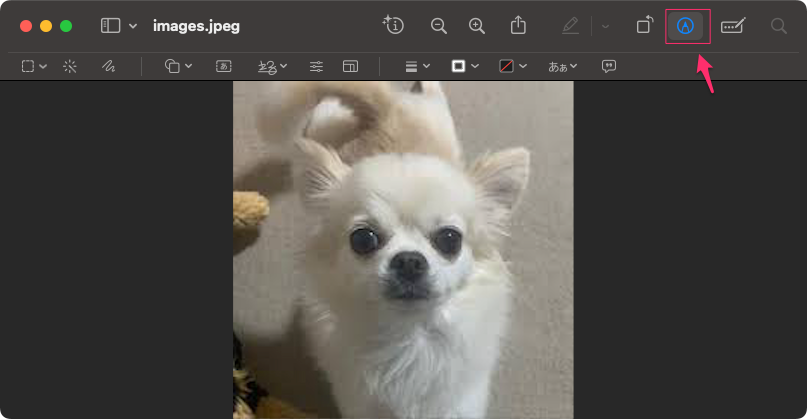This screenshot has width=807, height=419.
Task: Pick the fill color swatch
Action: coord(506,66)
